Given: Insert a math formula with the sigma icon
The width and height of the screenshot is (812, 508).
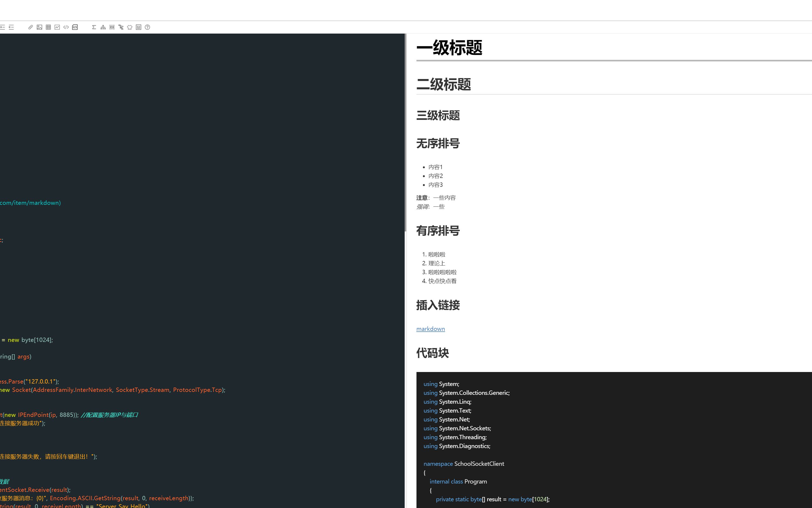Looking at the screenshot, I should 94,27.
